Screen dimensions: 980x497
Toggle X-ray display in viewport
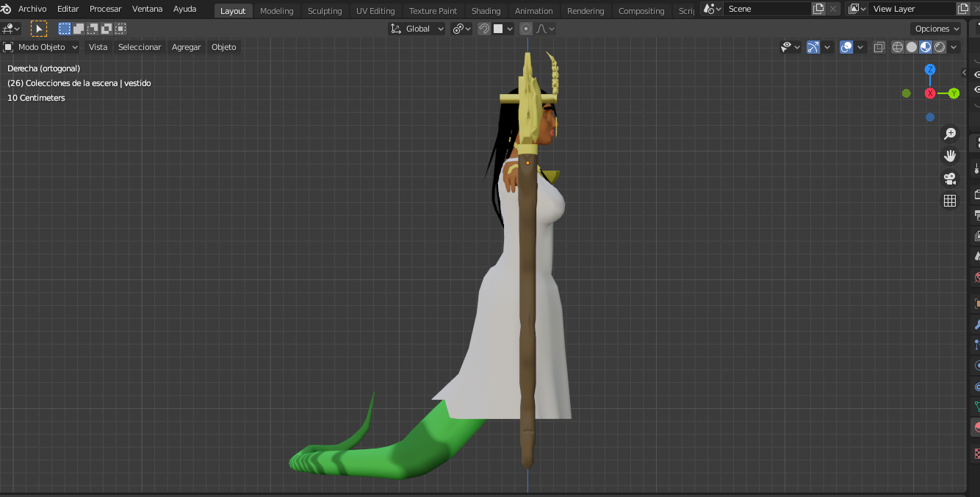pyautogui.click(x=879, y=47)
